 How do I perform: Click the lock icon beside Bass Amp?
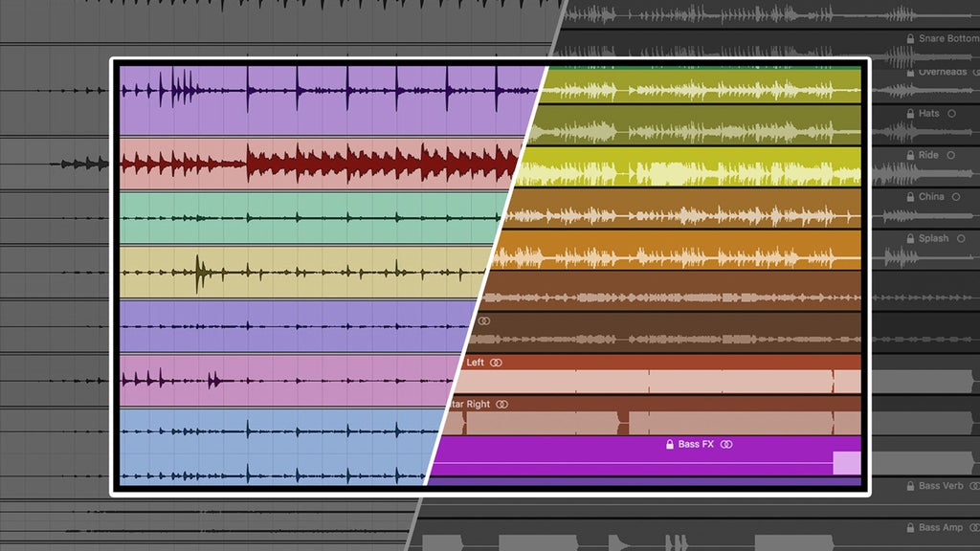click(910, 528)
